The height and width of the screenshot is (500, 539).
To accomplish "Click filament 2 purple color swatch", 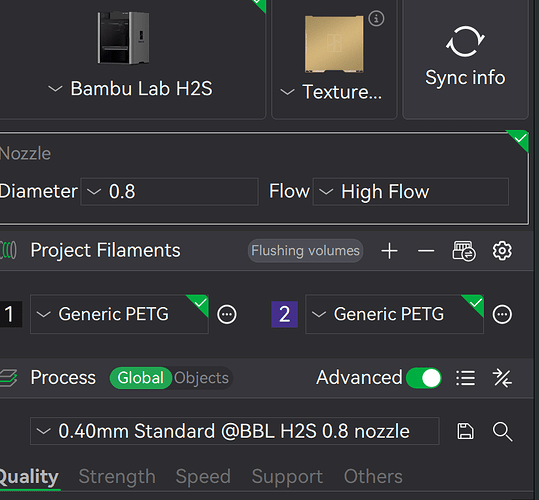I will point(284,314).
